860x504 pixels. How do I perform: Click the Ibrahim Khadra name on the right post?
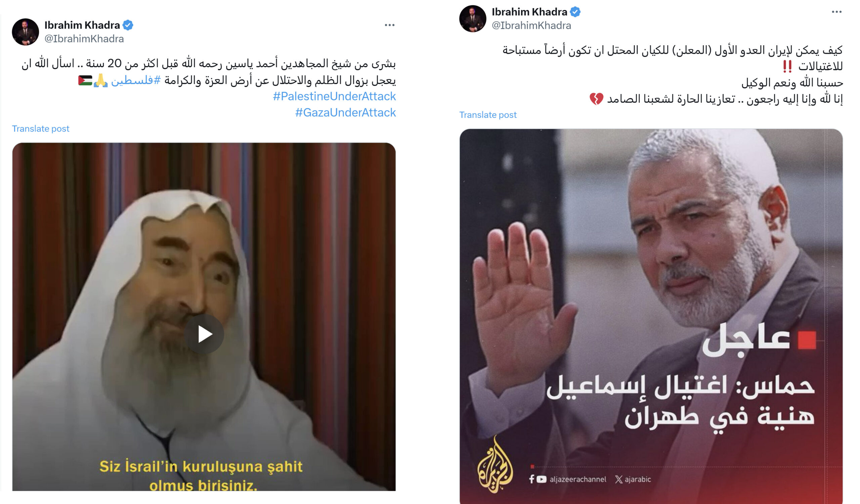click(529, 12)
